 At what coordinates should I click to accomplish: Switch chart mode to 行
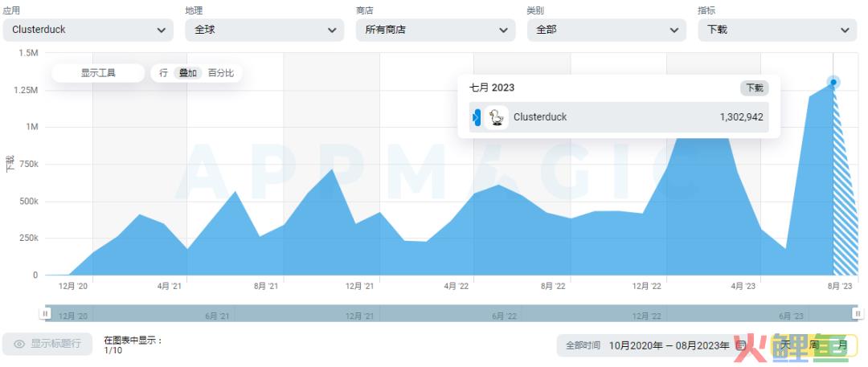163,73
